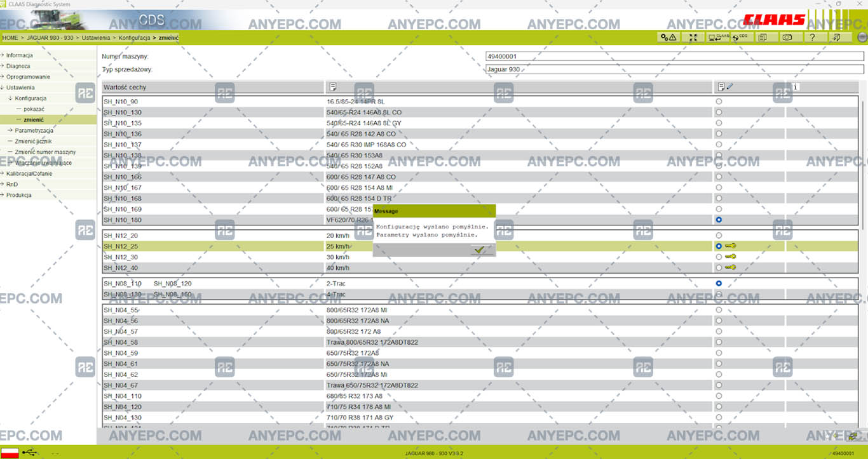
Task: Go to Ustawienia in breadcrumb
Action: click(x=97, y=37)
